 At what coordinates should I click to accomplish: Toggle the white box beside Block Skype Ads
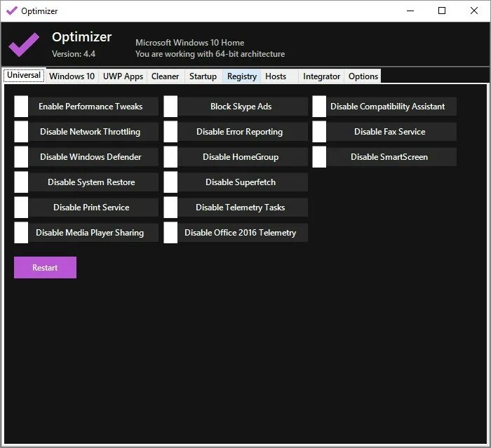[x=170, y=107]
